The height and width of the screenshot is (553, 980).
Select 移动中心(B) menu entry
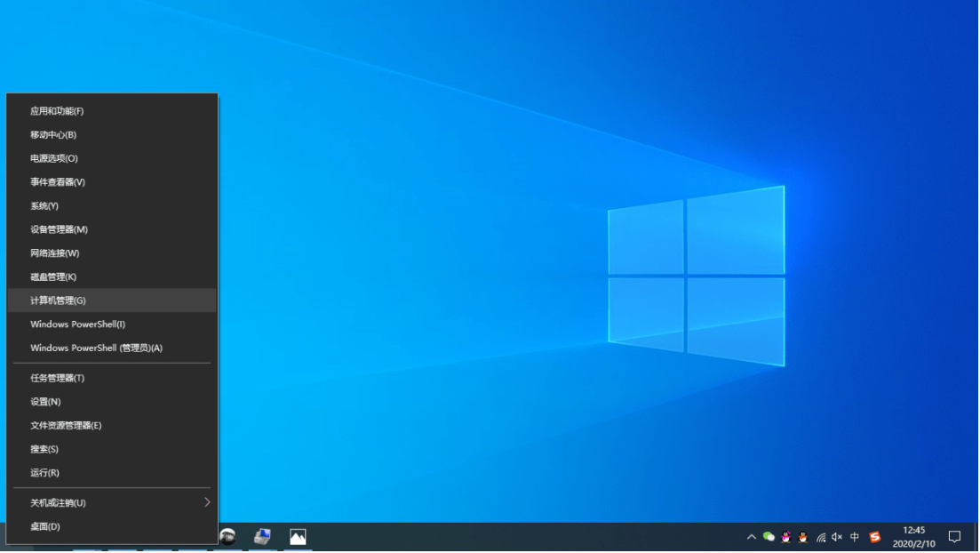pyautogui.click(x=112, y=134)
